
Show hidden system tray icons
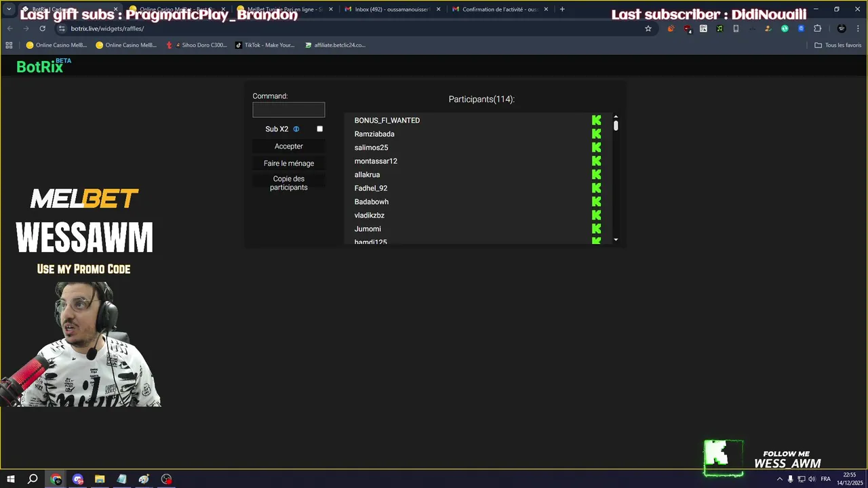pos(779,479)
